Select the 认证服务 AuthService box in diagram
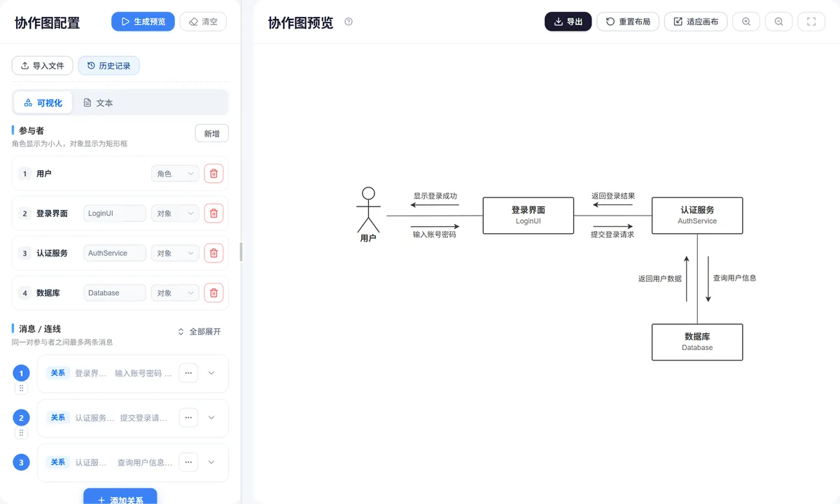Viewport: 840px width, 504px height. [x=697, y=216]
